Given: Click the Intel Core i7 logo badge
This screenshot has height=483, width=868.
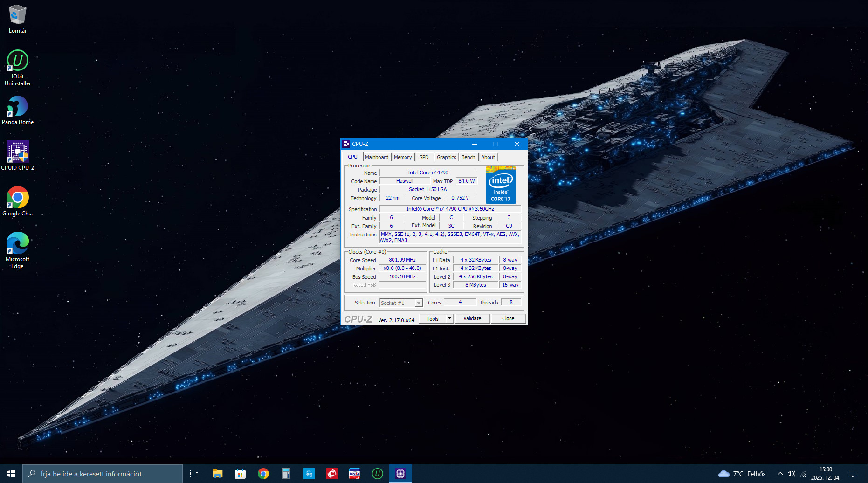Looking at the screenshot, I should (501, 185).
